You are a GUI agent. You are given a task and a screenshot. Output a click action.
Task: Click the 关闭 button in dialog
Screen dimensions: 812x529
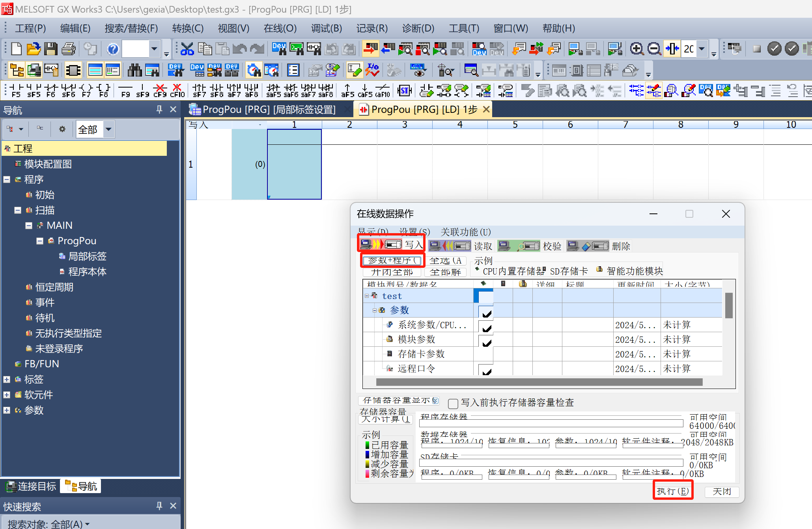[x=722, y=491]
